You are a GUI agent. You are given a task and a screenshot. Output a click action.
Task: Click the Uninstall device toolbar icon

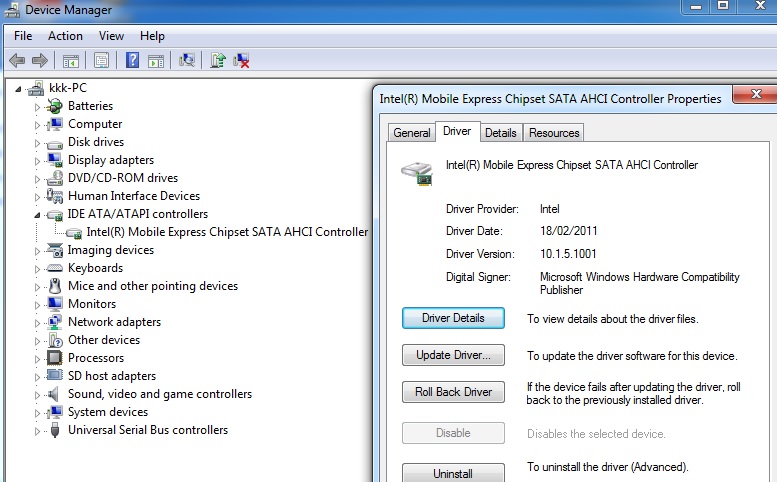click(241, 60)
